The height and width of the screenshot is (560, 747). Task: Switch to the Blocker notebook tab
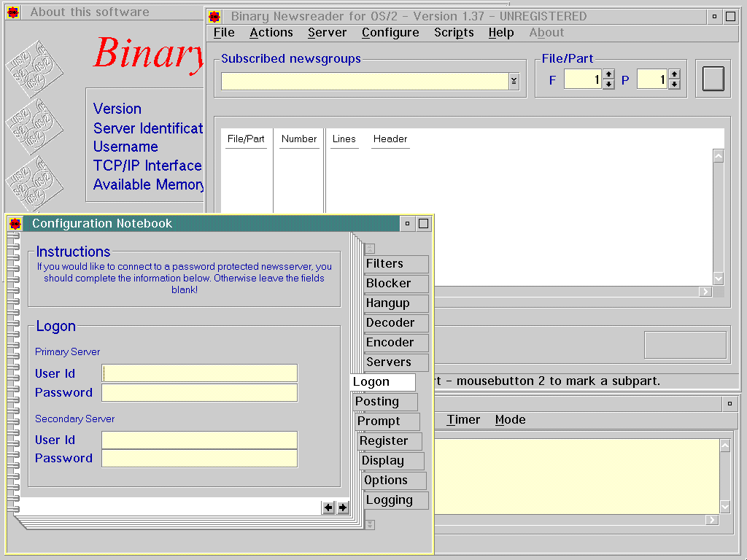(396, 284)
